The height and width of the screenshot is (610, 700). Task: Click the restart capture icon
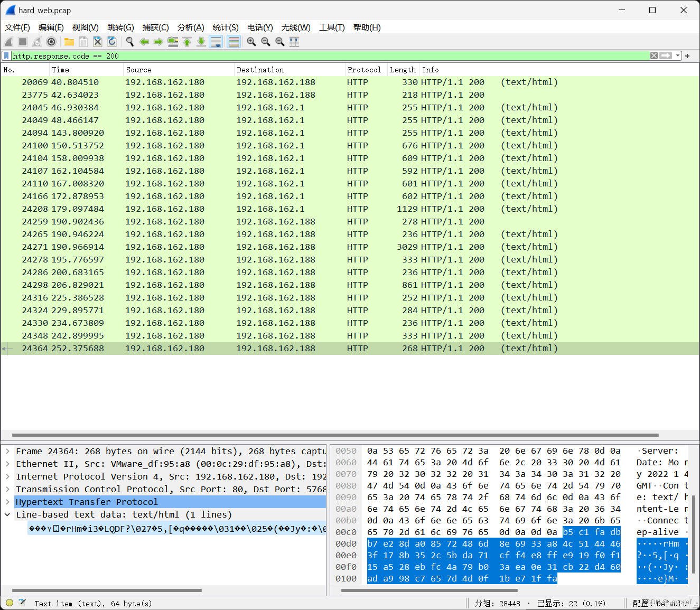[x=37, y=42]
